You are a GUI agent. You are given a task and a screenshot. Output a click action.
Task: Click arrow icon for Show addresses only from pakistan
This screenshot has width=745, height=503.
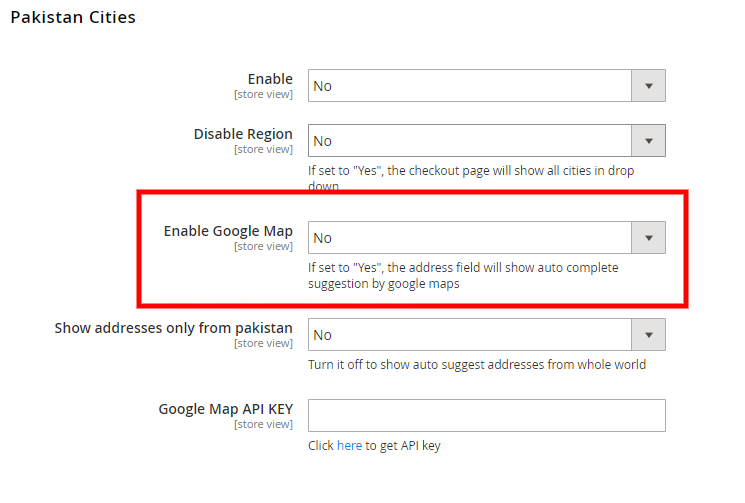point(649,335)
